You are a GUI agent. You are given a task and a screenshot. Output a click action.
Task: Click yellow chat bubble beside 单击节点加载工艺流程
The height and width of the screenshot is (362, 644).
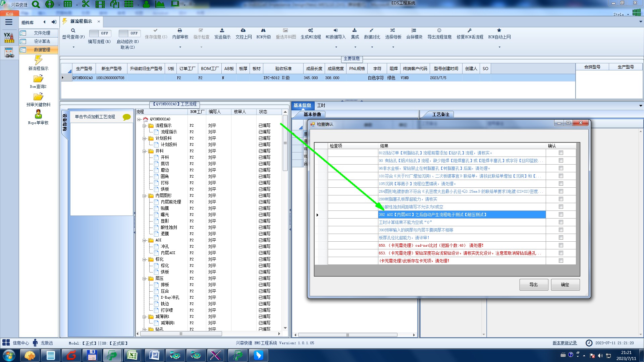pyautogui.click(x=126, y=117)
